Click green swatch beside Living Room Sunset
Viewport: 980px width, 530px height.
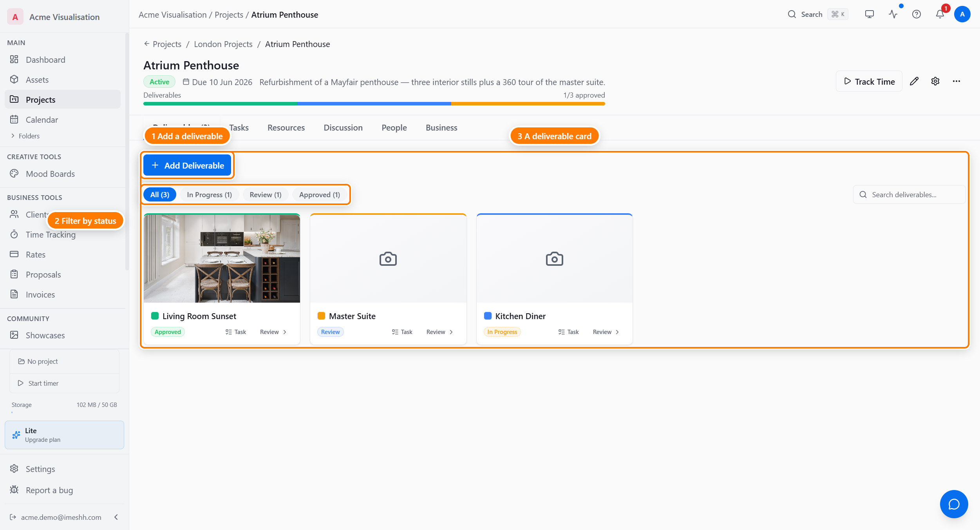pos(155,316)
